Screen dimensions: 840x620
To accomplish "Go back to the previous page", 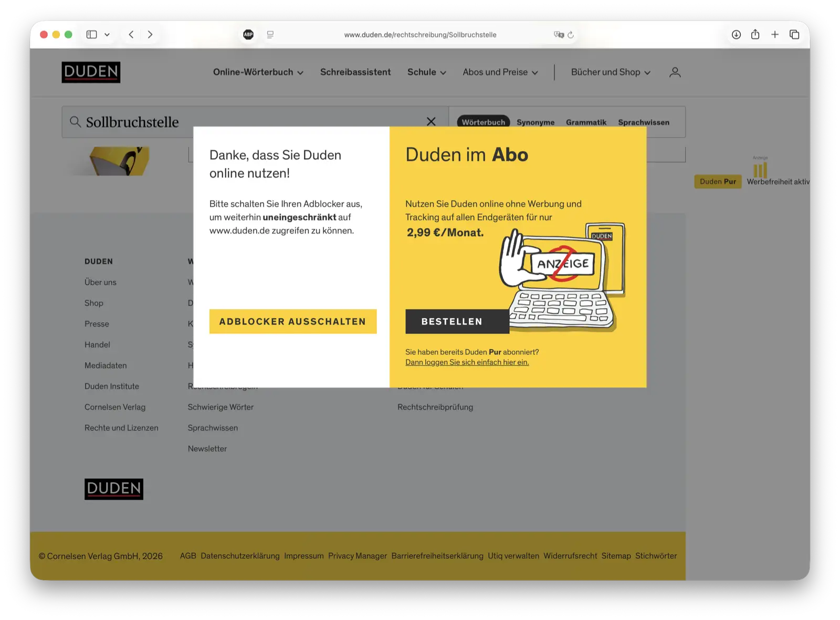I will click(x=131, y=35).
